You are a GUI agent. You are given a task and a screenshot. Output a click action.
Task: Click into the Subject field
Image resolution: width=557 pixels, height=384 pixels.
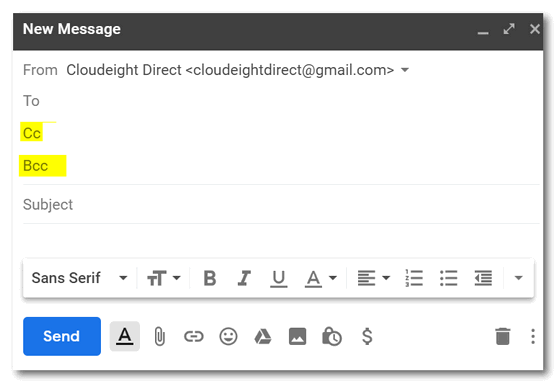281,205
